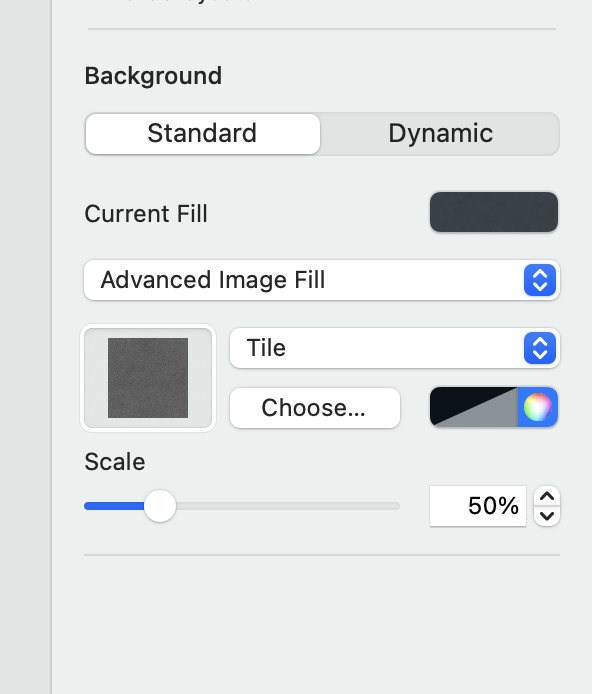Click the Background section heading
Screen dimensions: 592x694
153,76
